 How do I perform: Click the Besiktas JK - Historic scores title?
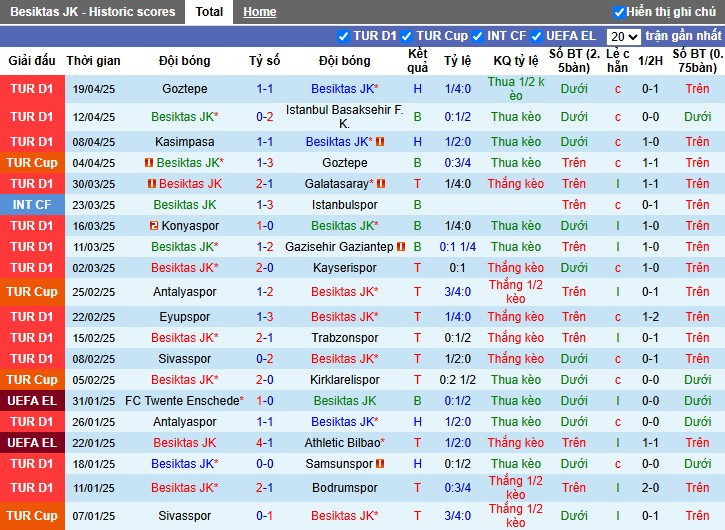click(92, 12)
